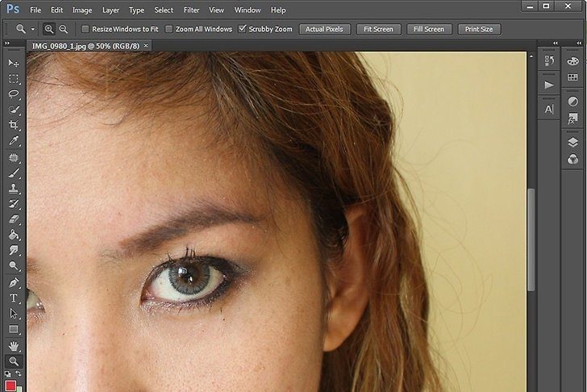Click the red foreground color swatch
The height and width of the screenshot is (392, 587).
[10, 386]
